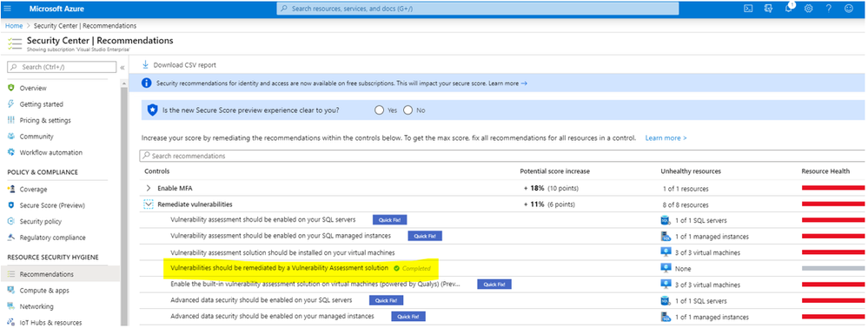868x328 pixels.
Task: Select the Yes radio button
Action: coord(379,110)
